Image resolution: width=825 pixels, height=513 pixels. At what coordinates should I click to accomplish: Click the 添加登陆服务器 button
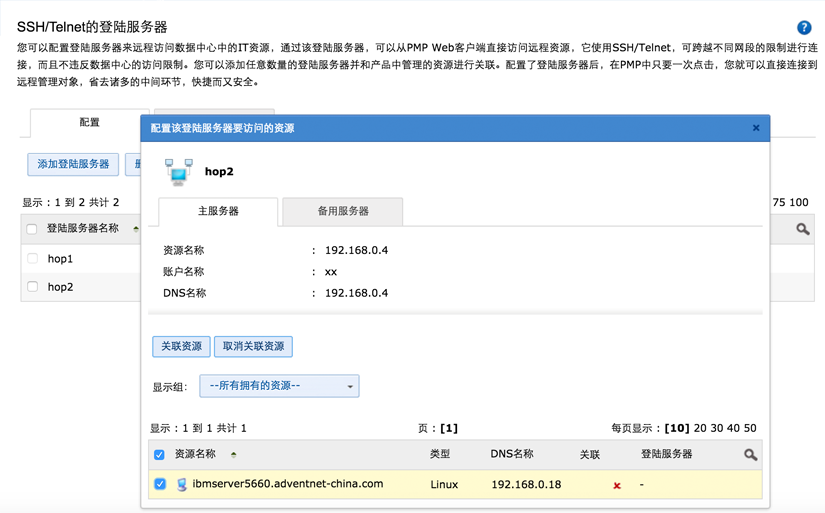[x=73, y=165]
